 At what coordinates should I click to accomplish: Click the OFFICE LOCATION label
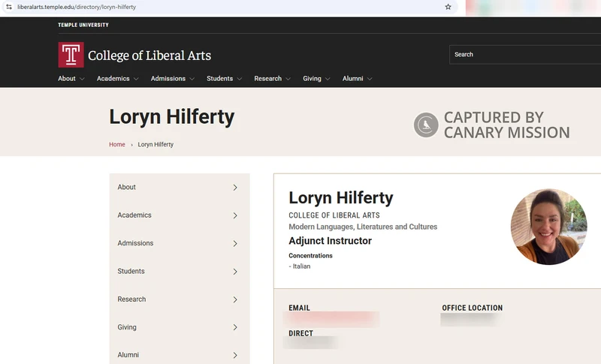pos(473,308)
